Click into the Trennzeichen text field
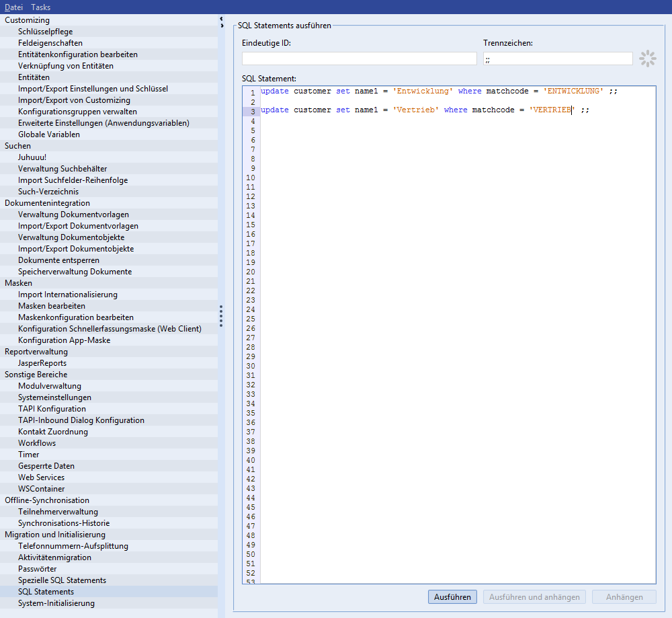Viewport: 672px width, 618px height. tap(557, 59)
